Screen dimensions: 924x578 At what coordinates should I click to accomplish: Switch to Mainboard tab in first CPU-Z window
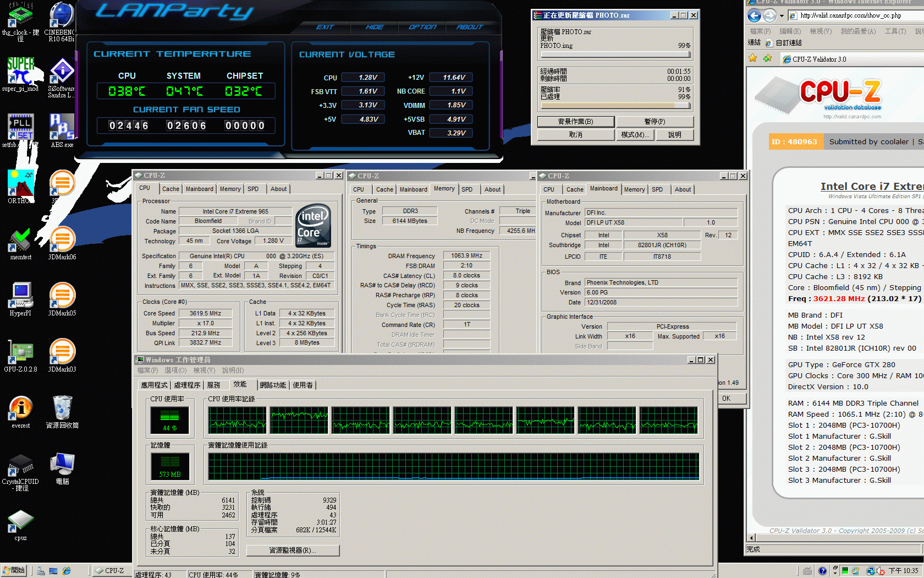pyautogui.click(x=199, y=189)
